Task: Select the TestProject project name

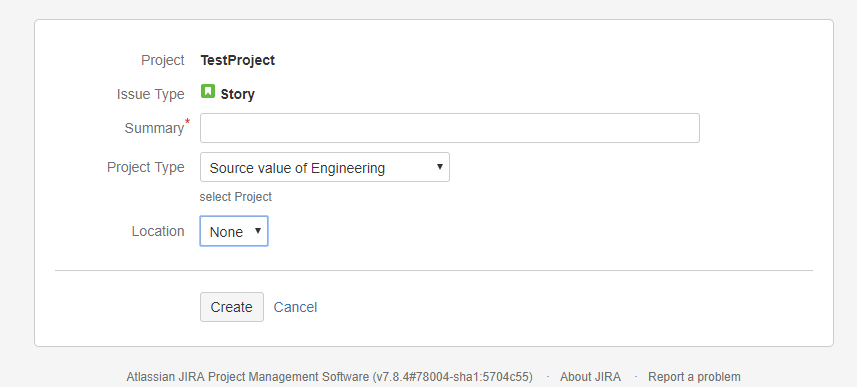Action: pyautogui.click(x=238, y=60)
